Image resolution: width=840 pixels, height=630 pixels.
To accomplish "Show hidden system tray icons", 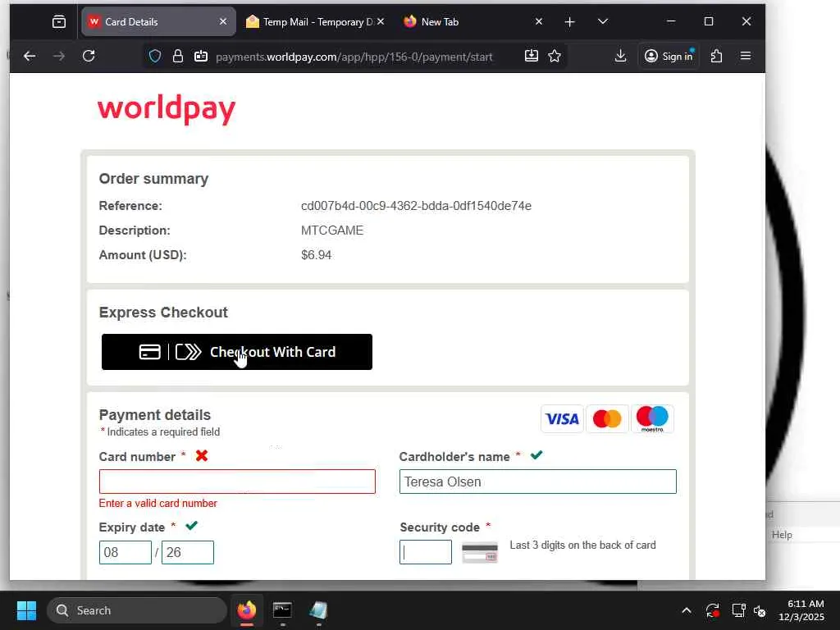I will 687,610.
